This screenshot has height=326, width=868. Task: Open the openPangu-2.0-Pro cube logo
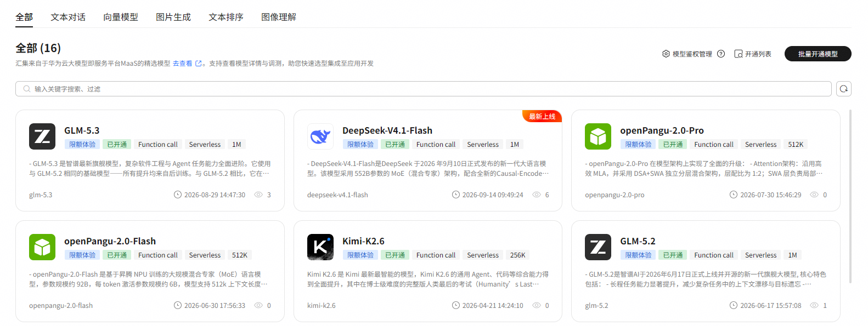coord(598,136)
